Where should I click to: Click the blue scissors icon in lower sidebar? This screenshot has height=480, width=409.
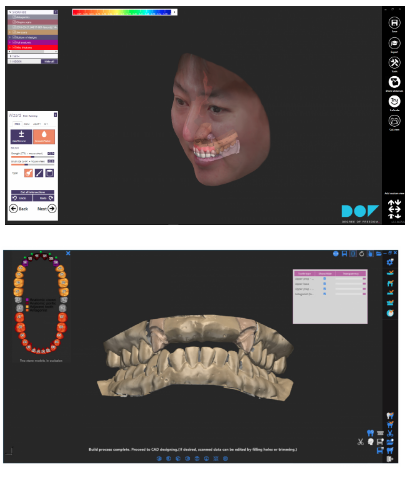coord(390,433)
